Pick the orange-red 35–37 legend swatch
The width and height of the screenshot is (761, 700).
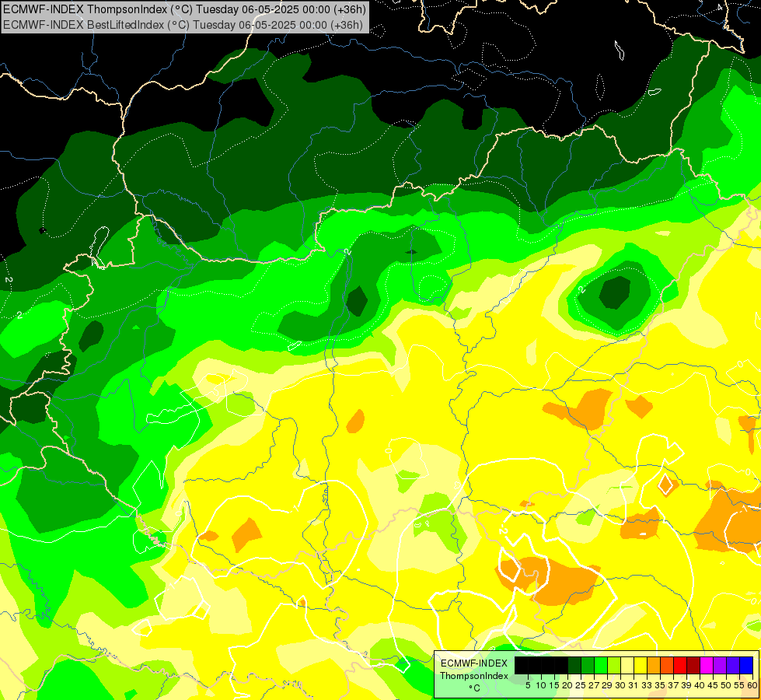[667, 665]
